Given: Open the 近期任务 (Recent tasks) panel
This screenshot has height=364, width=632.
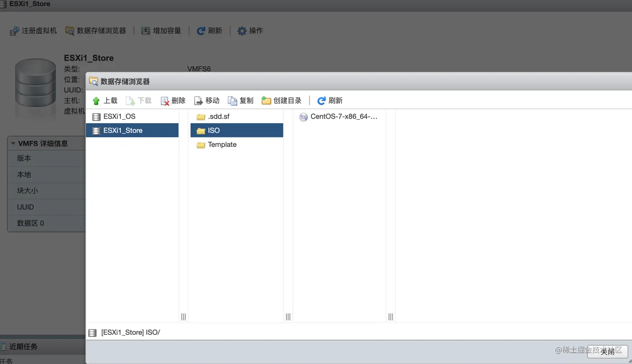Looking at the screenshot, I should coord(23,346).
